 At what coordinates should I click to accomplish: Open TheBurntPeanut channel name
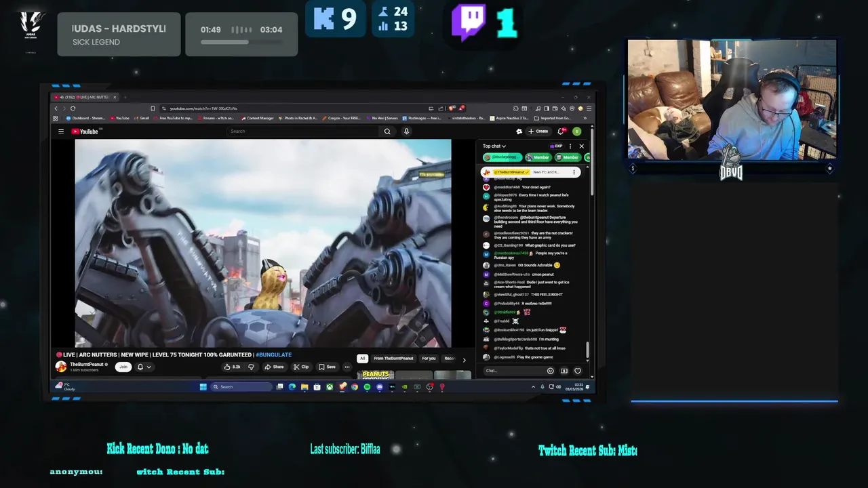tap(87, 364)
